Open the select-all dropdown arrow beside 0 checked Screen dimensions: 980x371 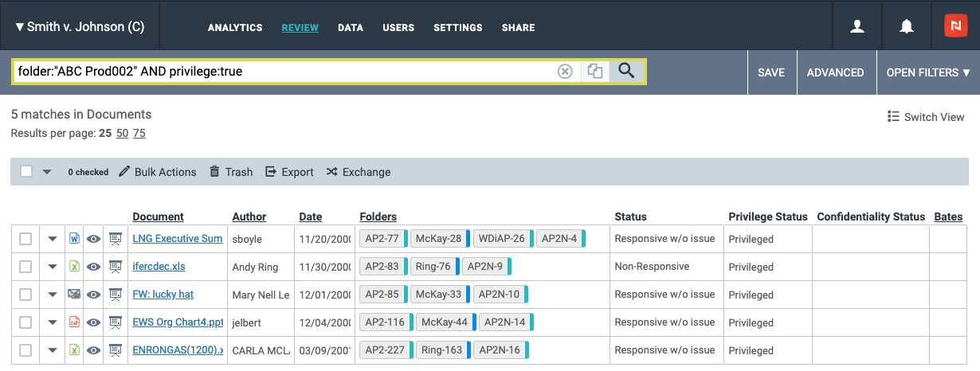(x=46, y=171)
